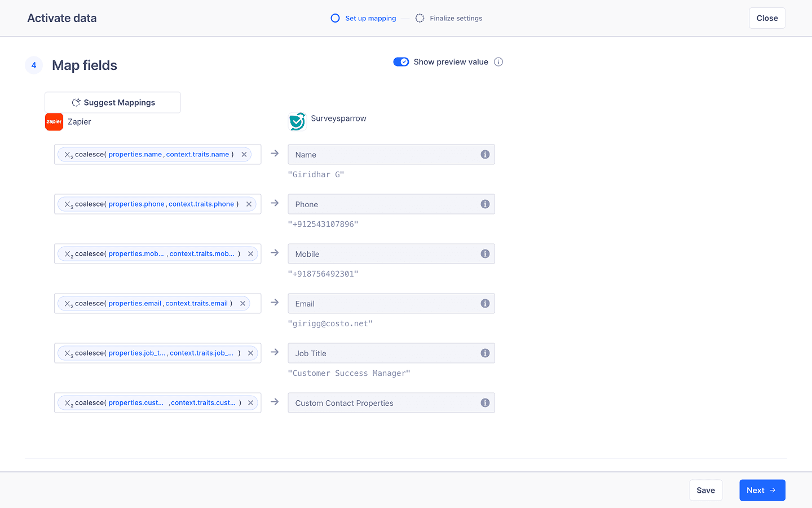Click function icon on phone mapping
Viewport: 812px width, 508px height.
(69, 205)
